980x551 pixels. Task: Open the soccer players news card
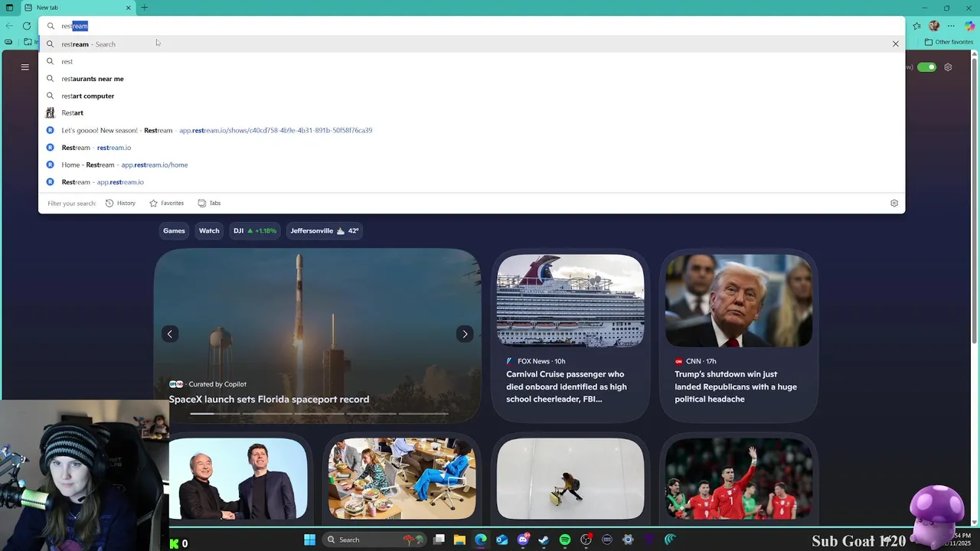tap(739, 480)
